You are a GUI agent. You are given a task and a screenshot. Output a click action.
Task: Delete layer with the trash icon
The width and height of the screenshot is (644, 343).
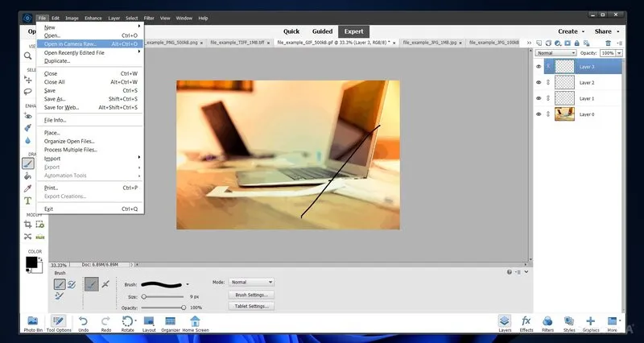click(x=609, y=43)
